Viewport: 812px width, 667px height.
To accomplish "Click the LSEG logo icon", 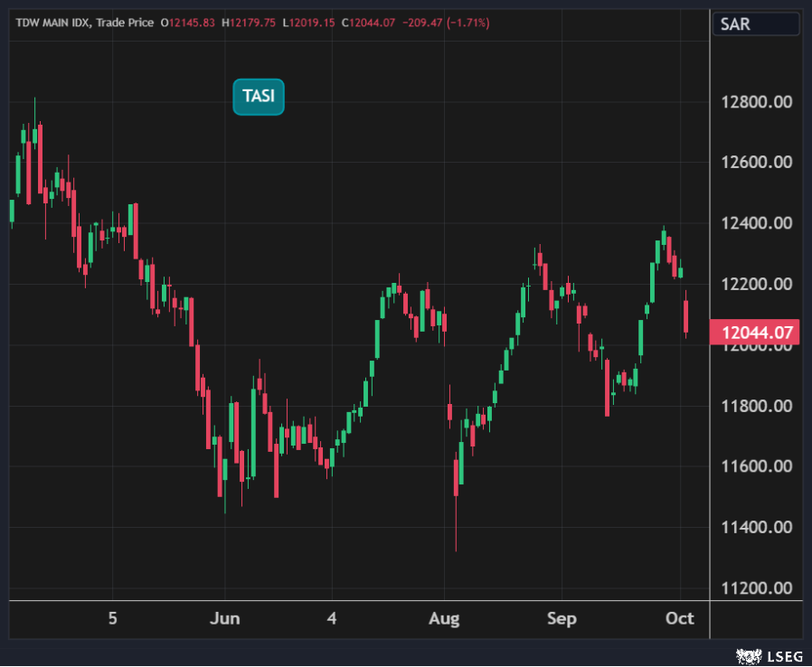I will coord(746,654).
